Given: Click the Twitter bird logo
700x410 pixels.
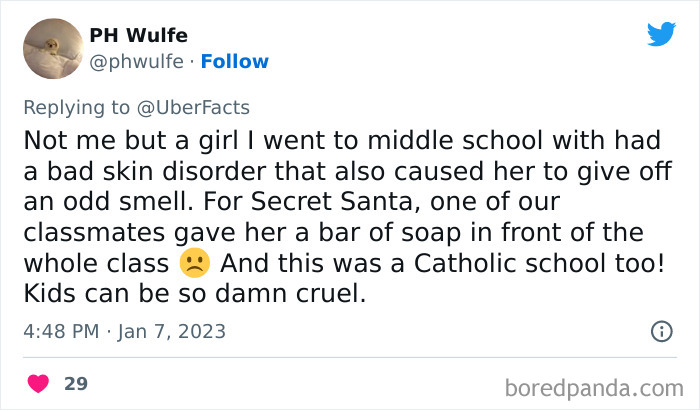Looking at the screenshot, I should [661, 33].
